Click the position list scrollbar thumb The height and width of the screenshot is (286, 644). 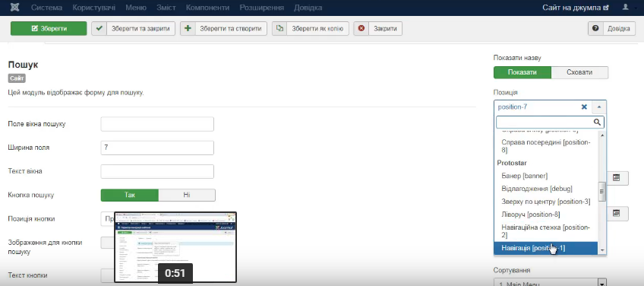(602, 192)
